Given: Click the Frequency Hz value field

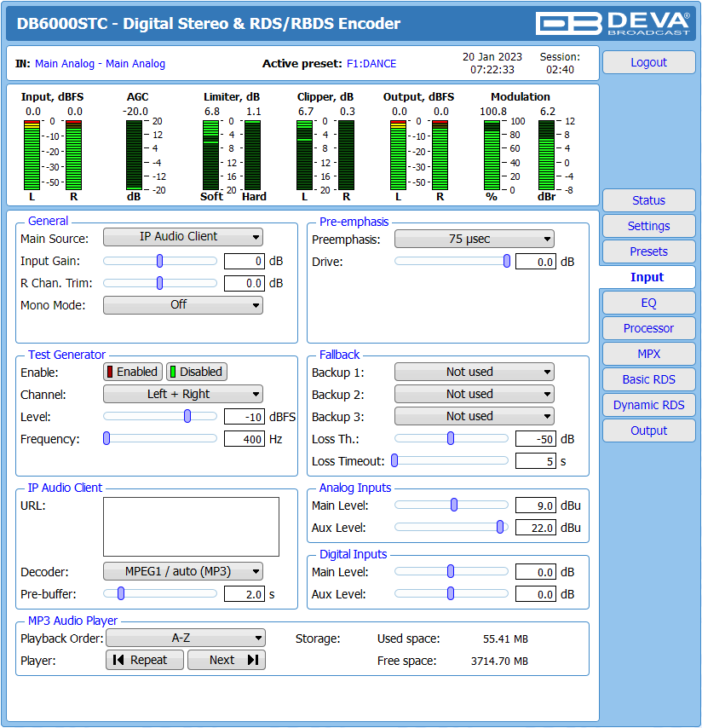Looking at the screenshot, I should click(x=245, y=439).
